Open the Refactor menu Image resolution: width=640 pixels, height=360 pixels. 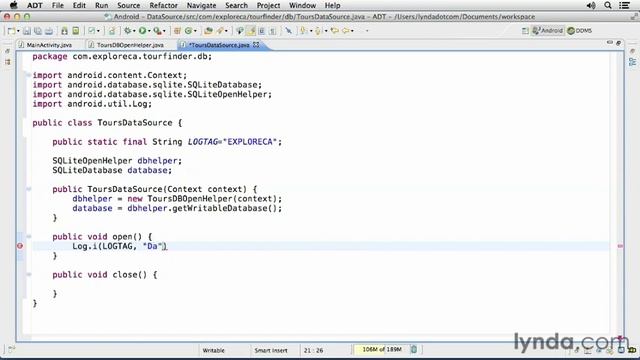point(163,5)
